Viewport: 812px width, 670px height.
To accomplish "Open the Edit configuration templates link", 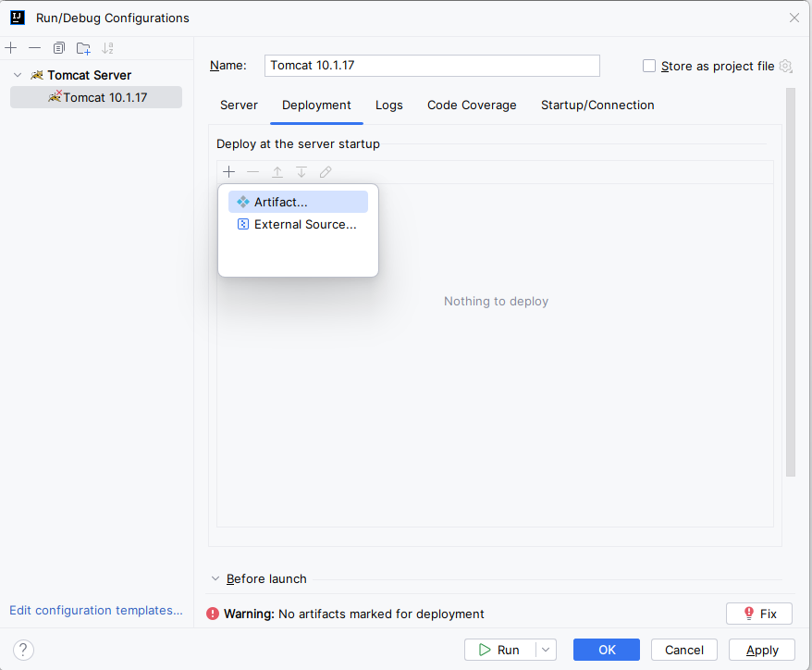I will [x=96, y=611].
